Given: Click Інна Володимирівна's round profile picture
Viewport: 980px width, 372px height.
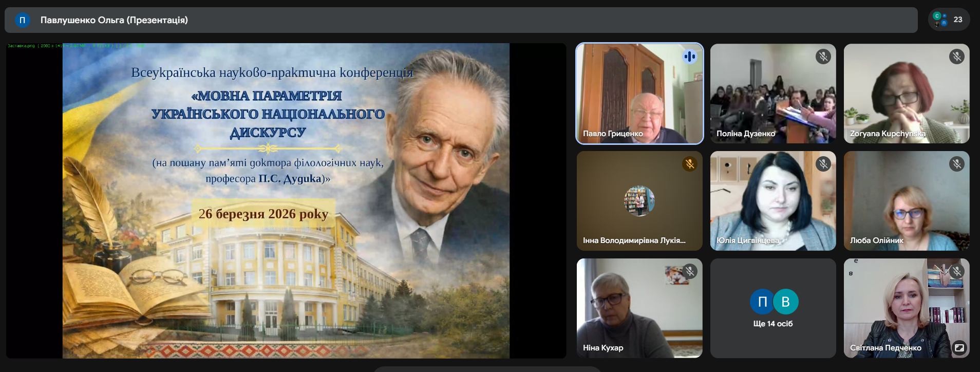Looking at the screenshot, I should 639,201.
